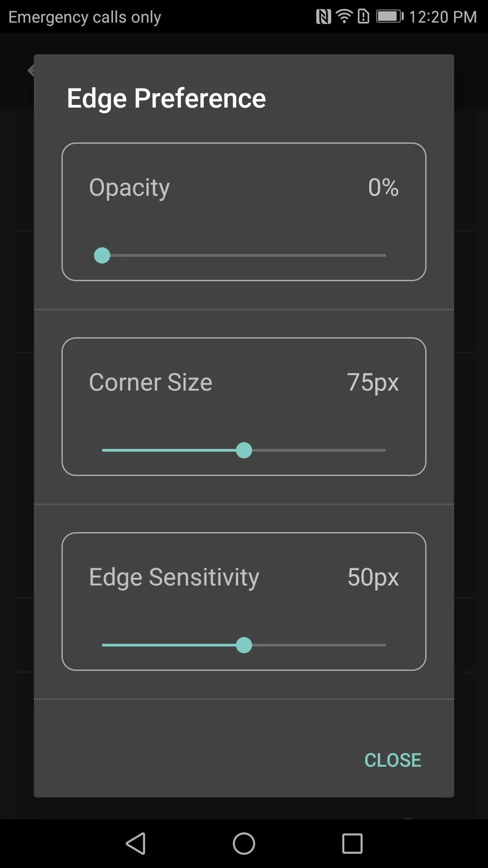Click the Opacity 0% value label
The width and height of the screenshot is (488, 868).
tap(383, 187)
